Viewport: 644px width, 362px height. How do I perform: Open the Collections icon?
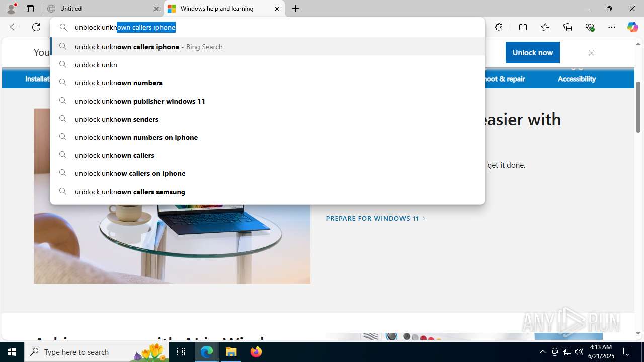568,27
